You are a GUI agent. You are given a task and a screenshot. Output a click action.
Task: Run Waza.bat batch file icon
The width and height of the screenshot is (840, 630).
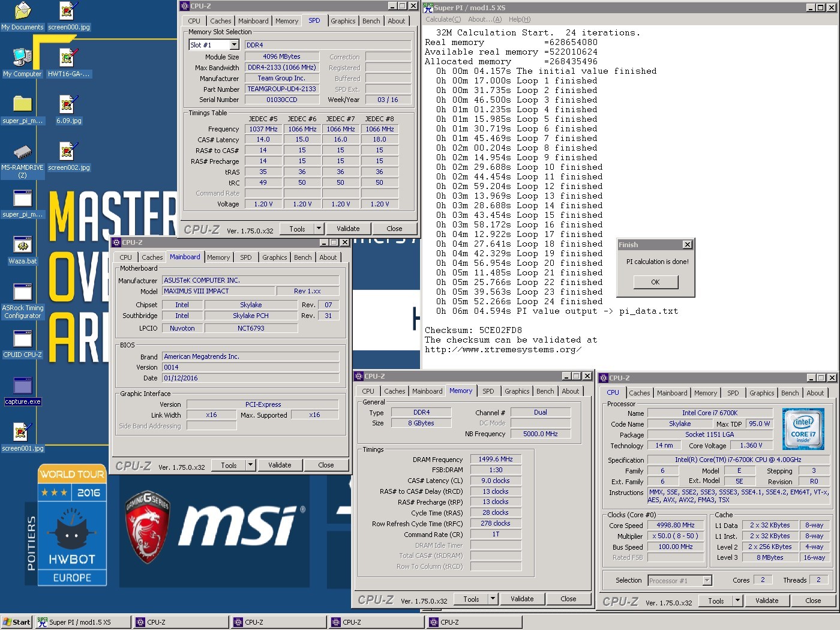pyautogui.click(x=22, y=245)
